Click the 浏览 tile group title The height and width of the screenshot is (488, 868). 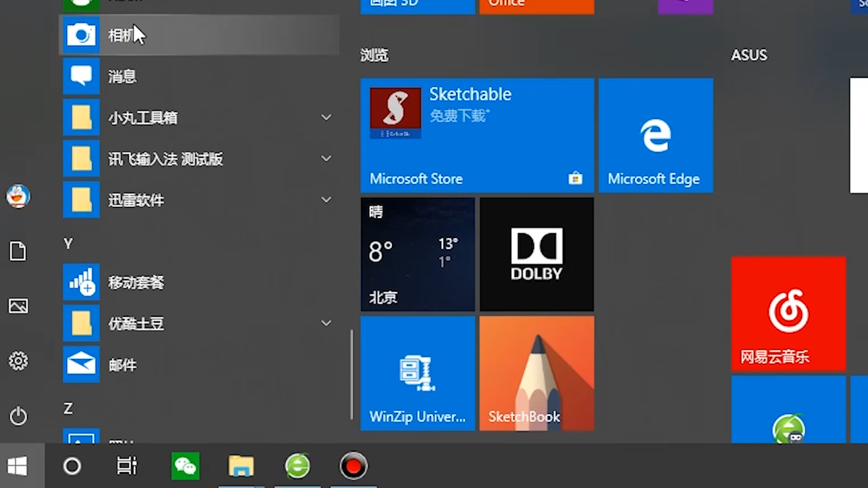point(374,55)
